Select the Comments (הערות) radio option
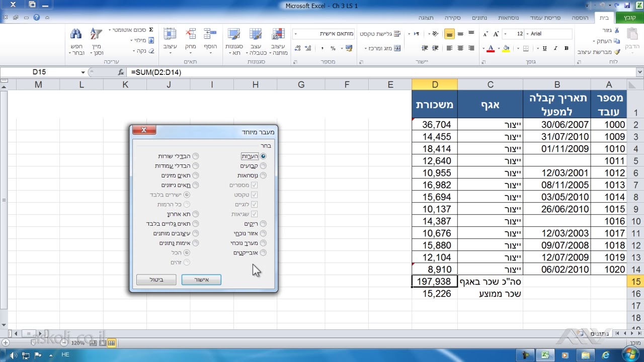 (x=263, y=156)
